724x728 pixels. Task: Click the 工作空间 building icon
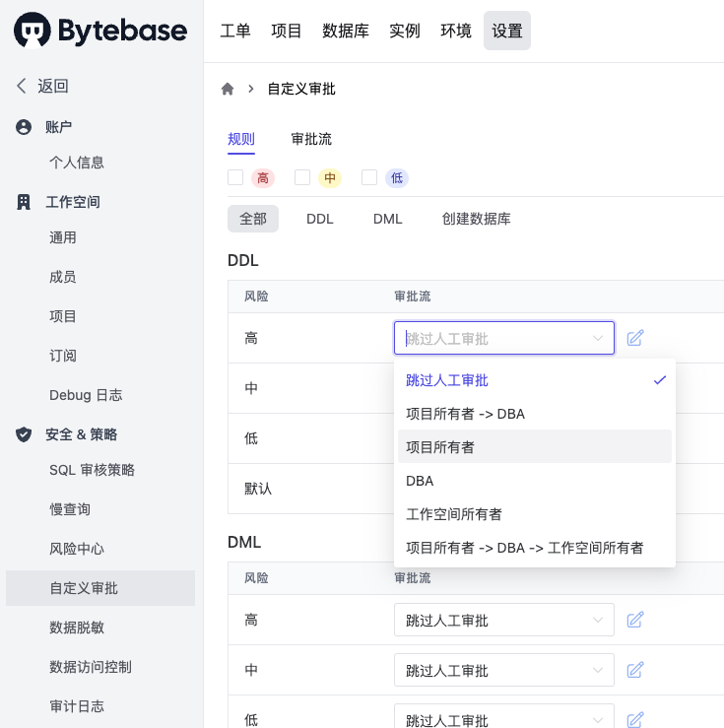point(24,202)
